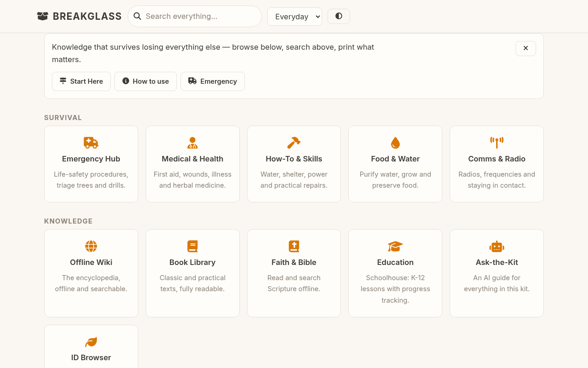Click the Book Library book icon
Screen dimensions: 588x368
[192, 246]
